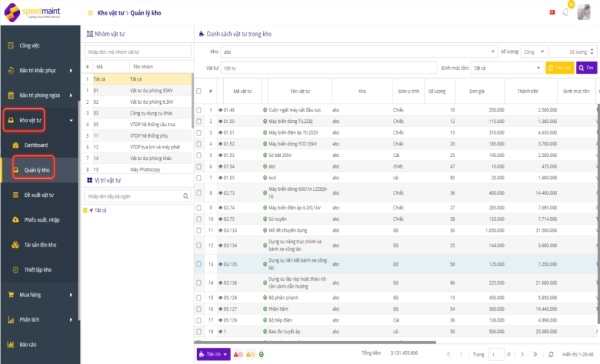Screen dimensions: 600x364
Task: Tick checkbox for row 01.50
Action: click(x=199, y=121)
